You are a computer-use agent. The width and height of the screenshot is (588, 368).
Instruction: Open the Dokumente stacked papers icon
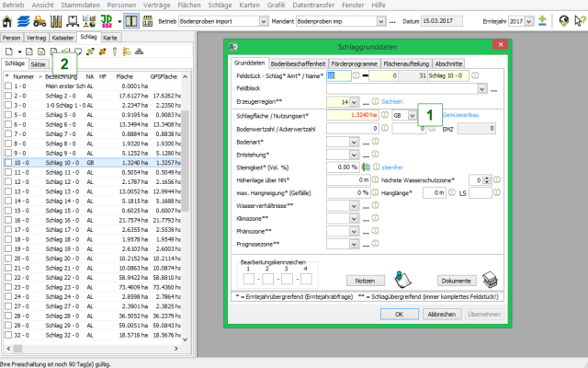pyautogui.click(x=490, y=279)
